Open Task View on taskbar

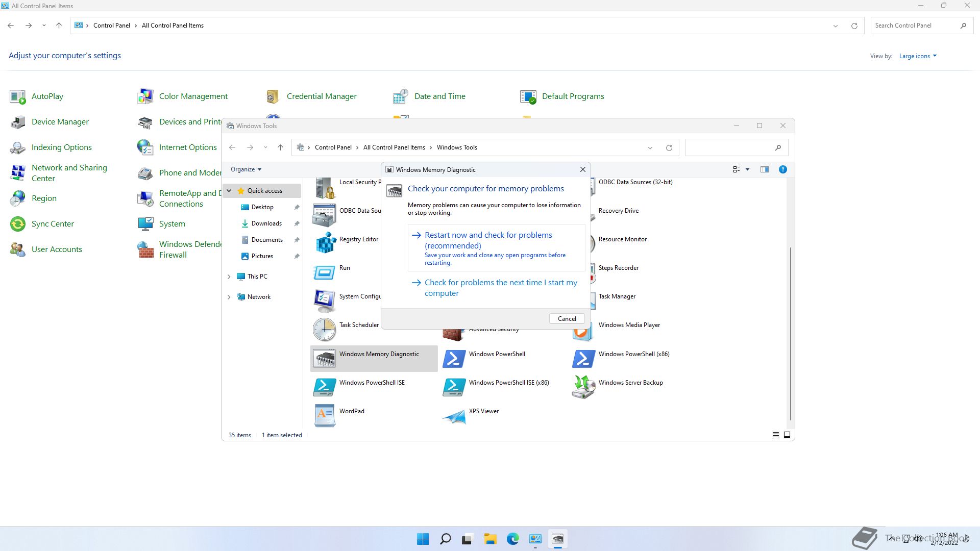click(x=468, y=539)
